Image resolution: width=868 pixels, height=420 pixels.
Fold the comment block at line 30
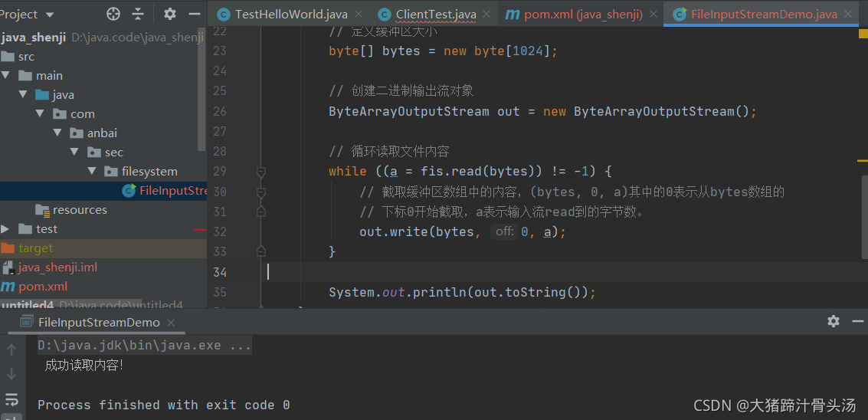coord(260,192)
